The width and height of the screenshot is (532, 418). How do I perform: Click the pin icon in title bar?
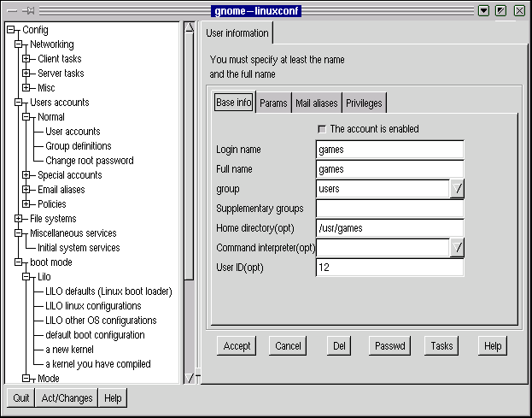tap(29, 10)
